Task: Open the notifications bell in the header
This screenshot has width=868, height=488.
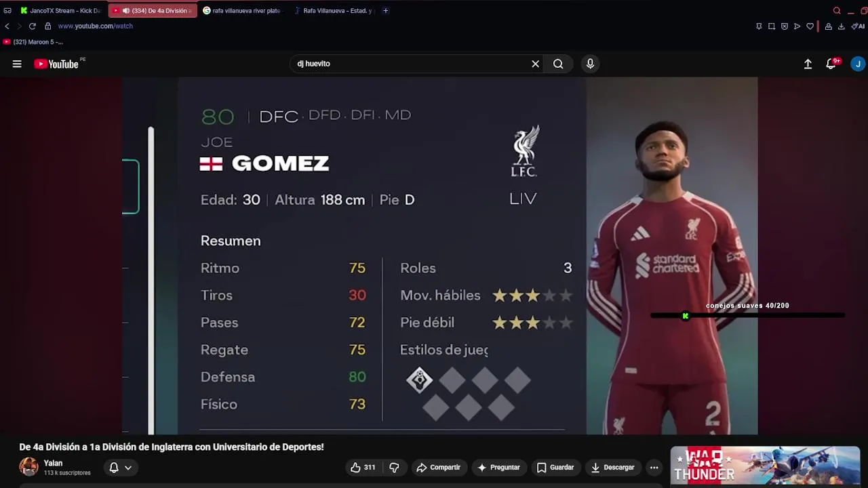Action: pyautogui.click(x=831, y=64)
